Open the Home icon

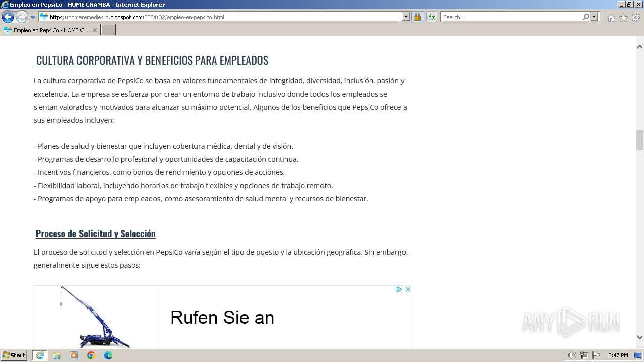pyautogui.click(x=611, y=18)
